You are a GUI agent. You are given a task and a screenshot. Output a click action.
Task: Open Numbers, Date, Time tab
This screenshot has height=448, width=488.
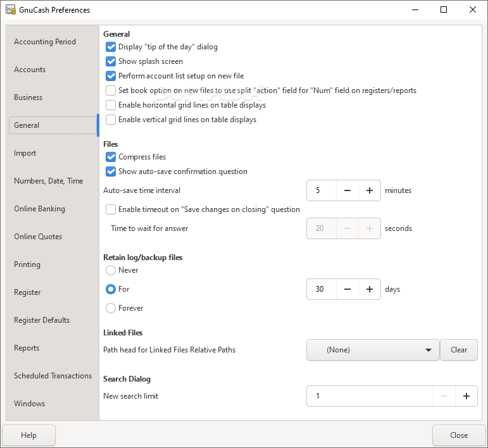click(x=53, y=181)
